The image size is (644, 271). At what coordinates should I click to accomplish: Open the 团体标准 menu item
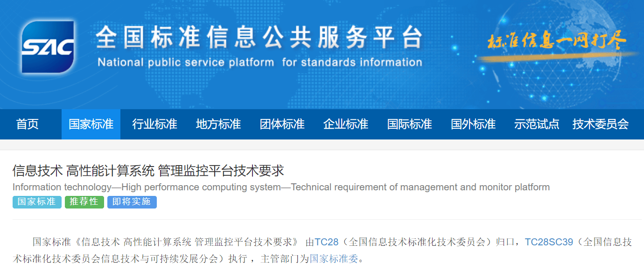282,124
